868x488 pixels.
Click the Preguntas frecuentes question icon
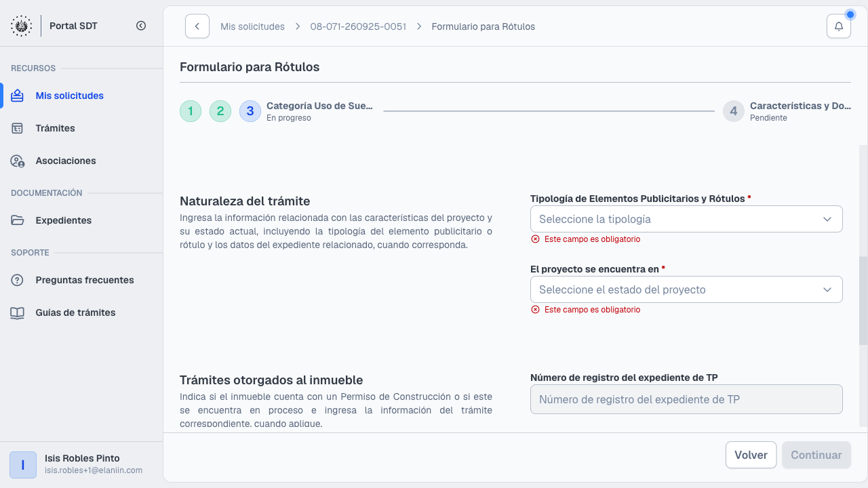(x=18, y=280)
